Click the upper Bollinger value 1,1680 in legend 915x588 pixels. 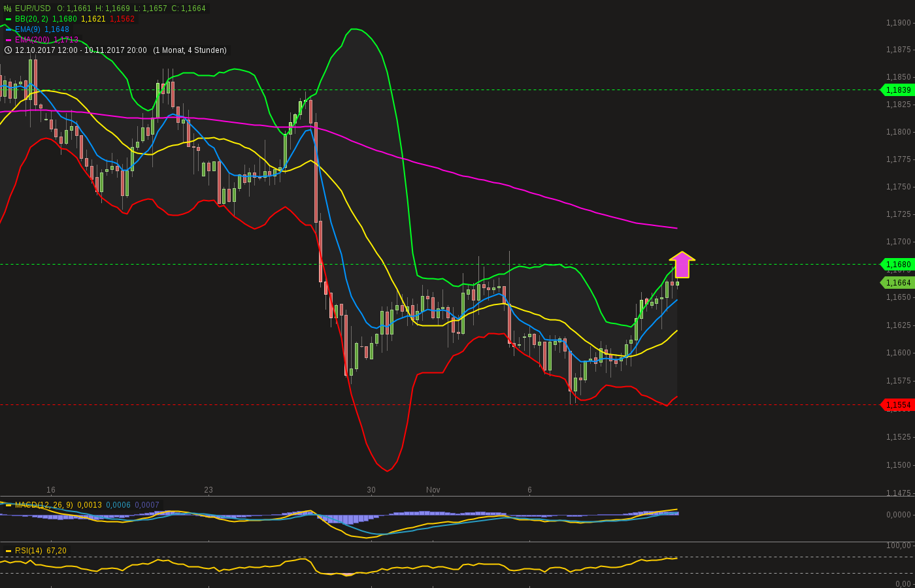click(x=65, y=19)
